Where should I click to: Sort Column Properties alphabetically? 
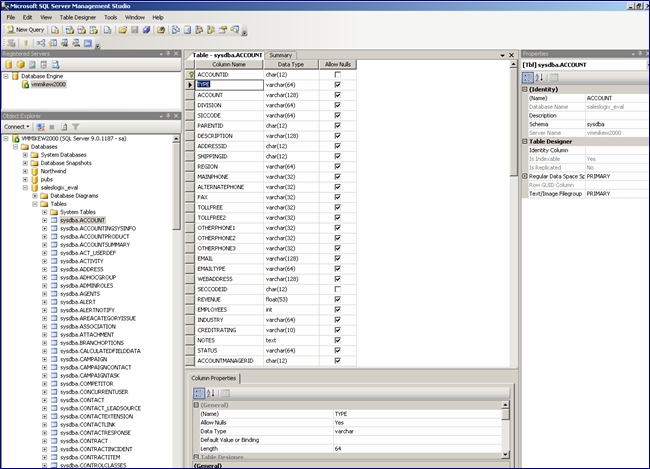[211, 393]
